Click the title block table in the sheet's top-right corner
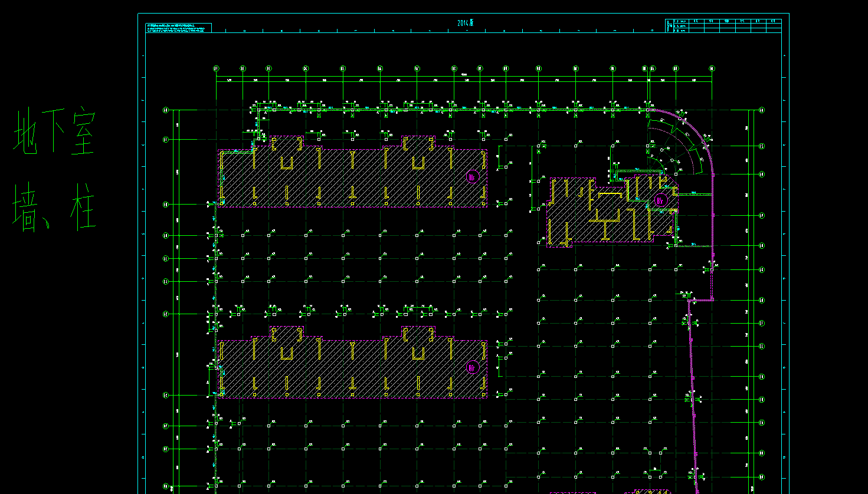This screenshot has height=494, width=868. [723, 26]
